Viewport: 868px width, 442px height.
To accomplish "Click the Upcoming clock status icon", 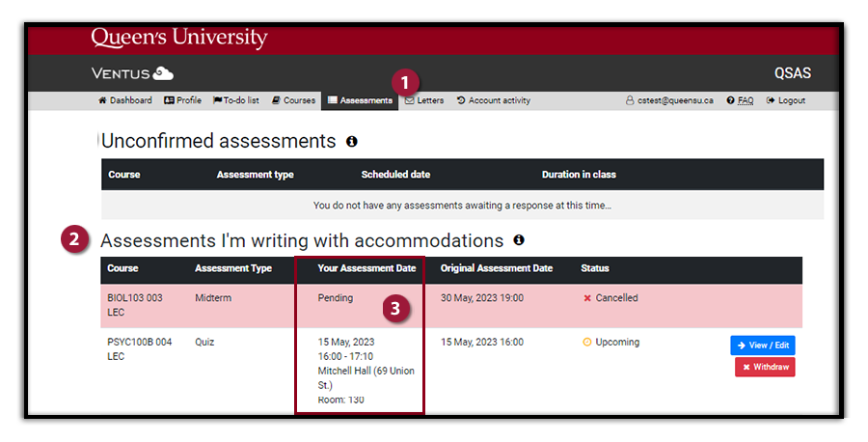I will pyautogui.click(x=586, y=343).
